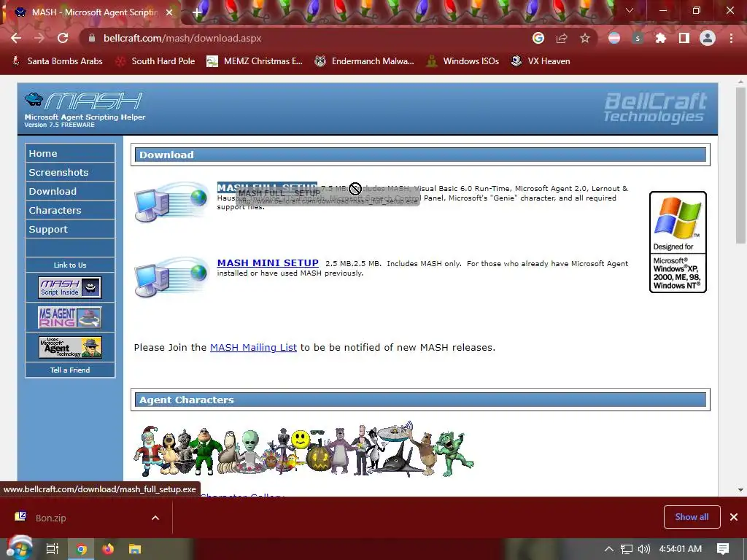The image size is (747, 560).
Task: Launch Firefox from the taskbar
Action: pyautogui.click(x=108, y=549)
